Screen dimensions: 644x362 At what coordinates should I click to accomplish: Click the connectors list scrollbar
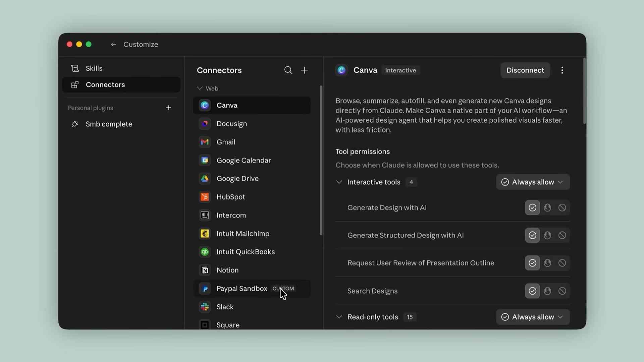(321, 160)
